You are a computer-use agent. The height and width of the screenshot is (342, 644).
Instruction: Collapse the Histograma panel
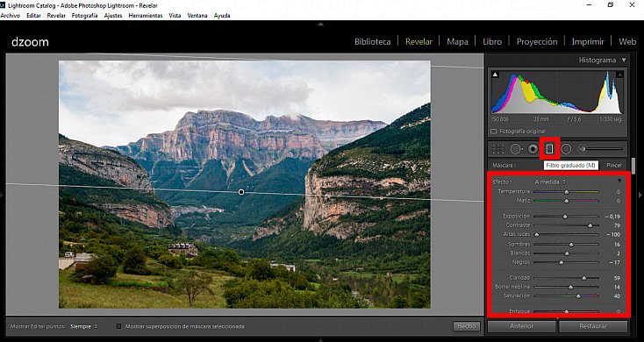[x=624, y=60]
